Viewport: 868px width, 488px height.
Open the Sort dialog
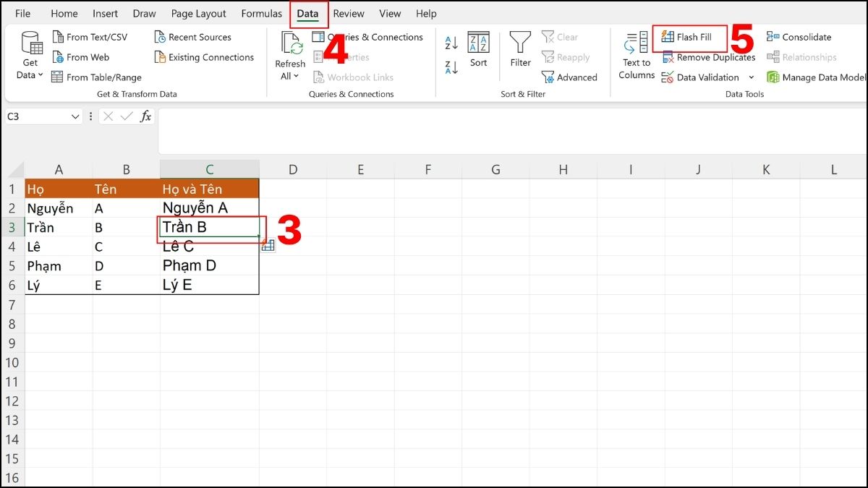478,50
